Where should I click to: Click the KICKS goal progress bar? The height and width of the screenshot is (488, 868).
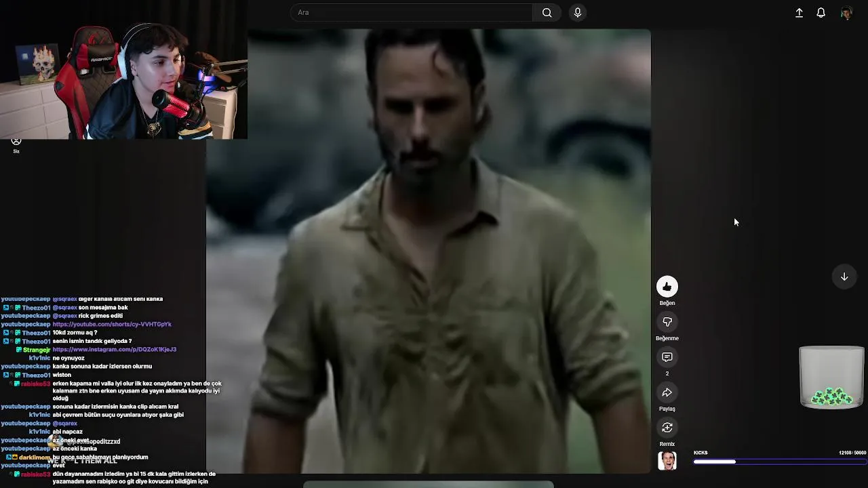[x=780, y=462]
